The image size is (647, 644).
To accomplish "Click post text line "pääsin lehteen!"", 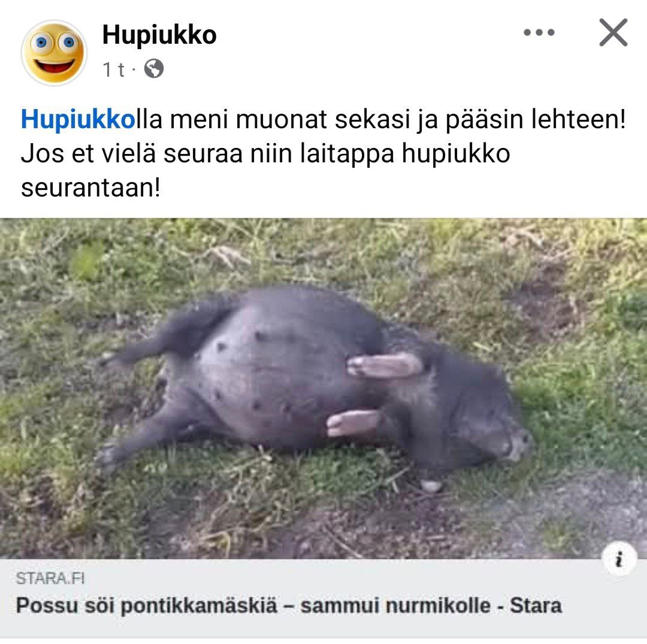I will click(536, 119).
